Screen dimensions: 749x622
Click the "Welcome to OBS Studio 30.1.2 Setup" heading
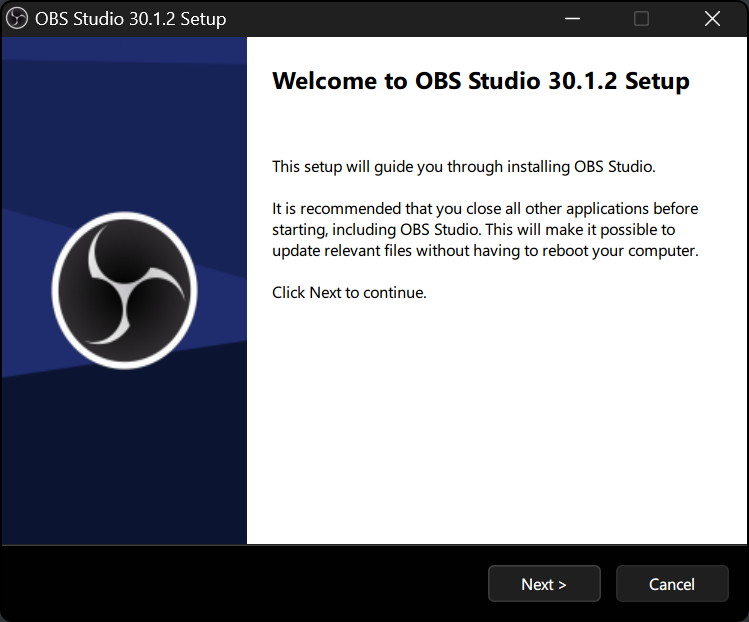pyautogui.click(x=480, y=81)
